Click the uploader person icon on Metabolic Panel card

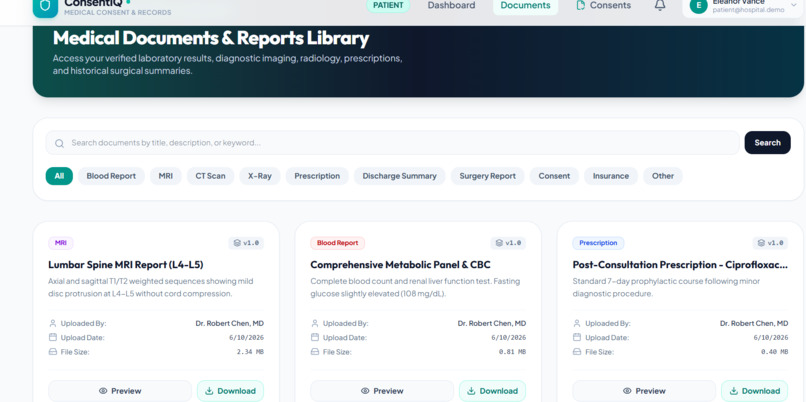pos(315,323)
